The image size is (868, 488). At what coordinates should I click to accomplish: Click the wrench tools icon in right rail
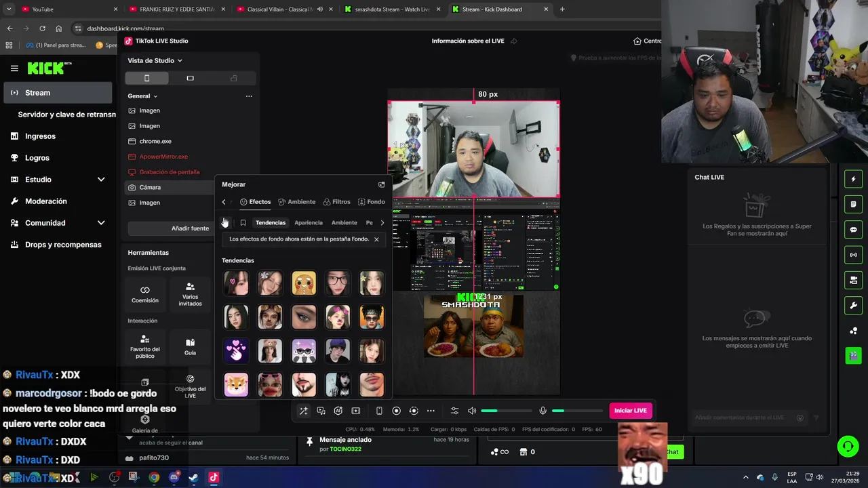coord(853,306)
